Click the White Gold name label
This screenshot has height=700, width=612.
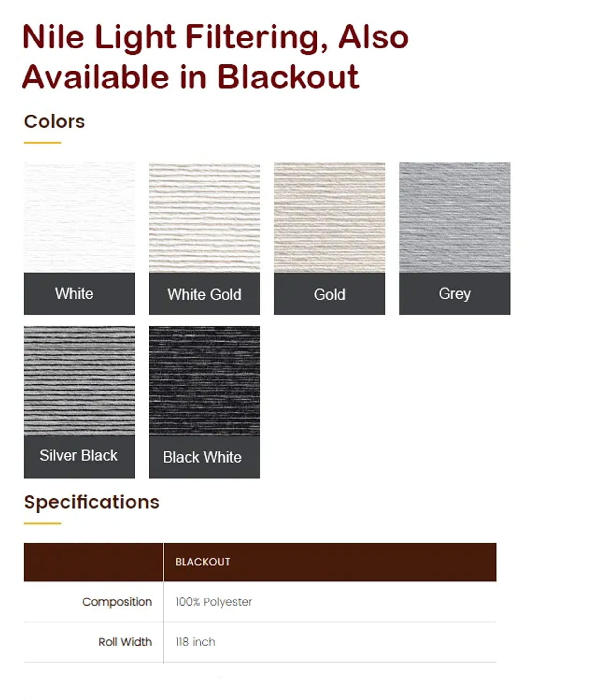pos(204,294)
